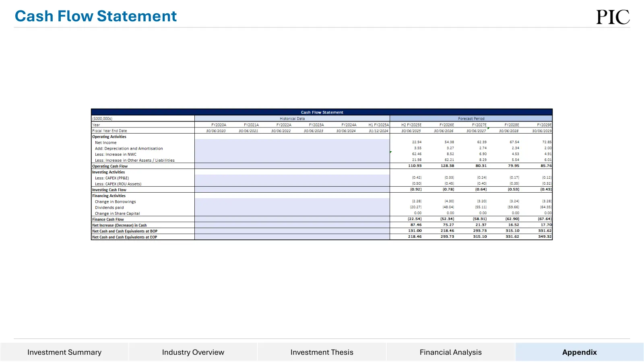Click the Finance Cash Flow row label

pos(108,219)
